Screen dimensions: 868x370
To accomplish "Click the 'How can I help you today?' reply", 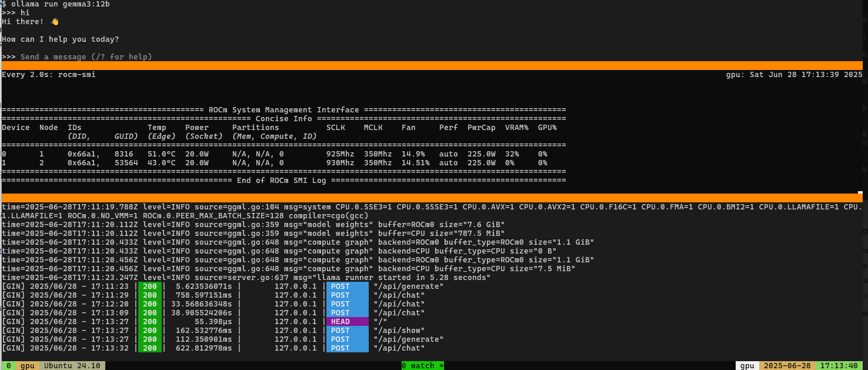I will pos(61,39).
